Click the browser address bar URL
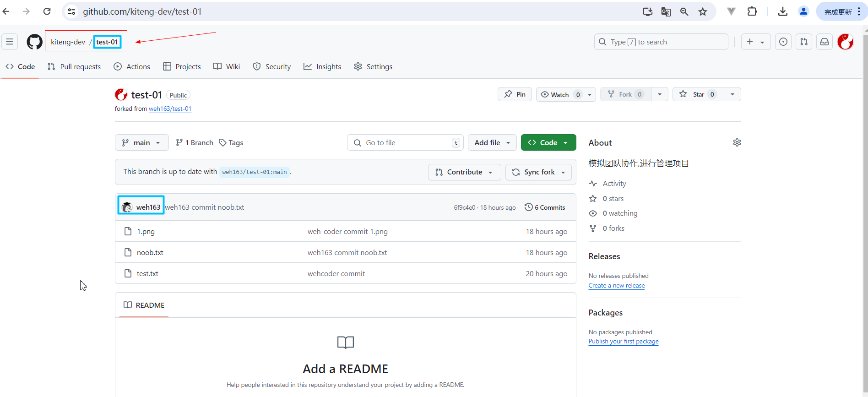Image resolution: width=868 pixels, height=397 pixels. [142, 11]
